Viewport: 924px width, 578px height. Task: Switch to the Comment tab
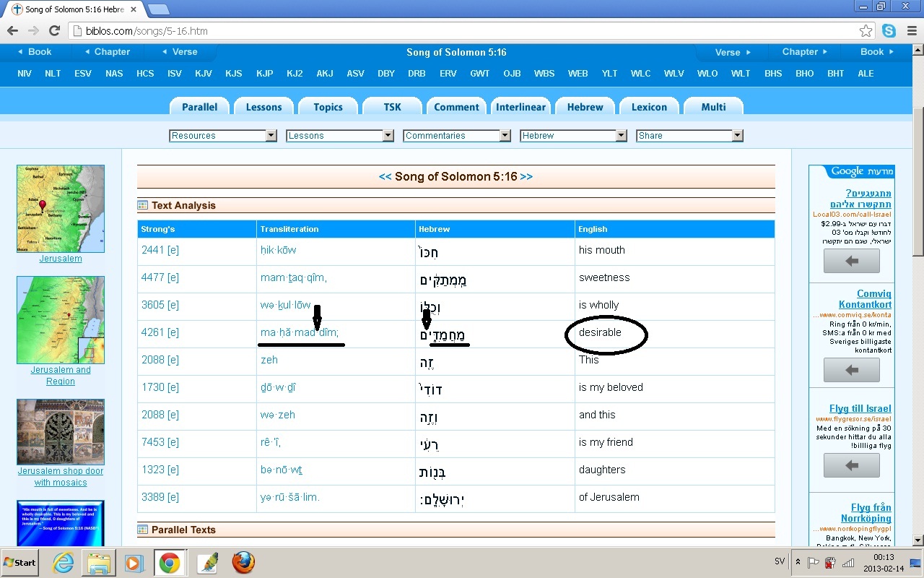pos(456,107)
